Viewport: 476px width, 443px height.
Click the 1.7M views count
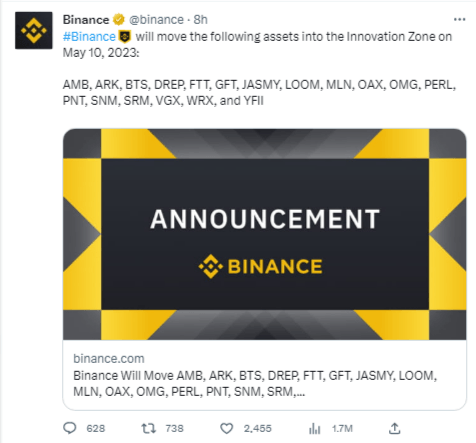[342, 428]
